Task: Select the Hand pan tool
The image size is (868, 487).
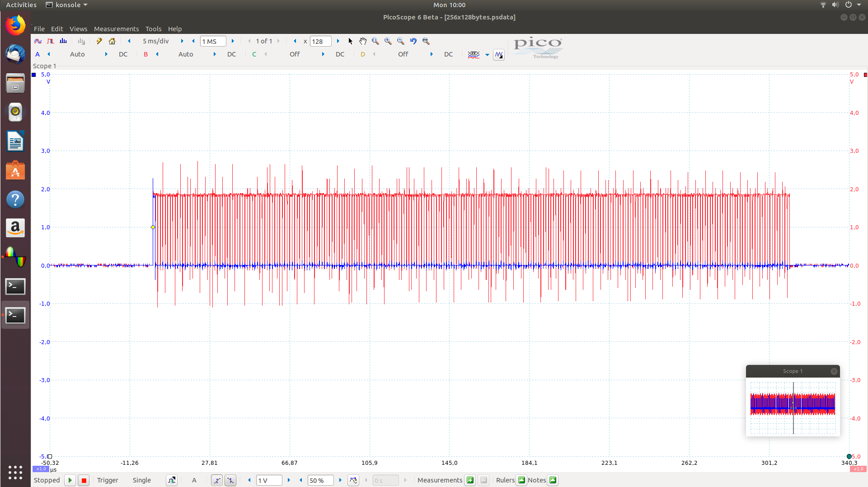Action: (363, 41)
